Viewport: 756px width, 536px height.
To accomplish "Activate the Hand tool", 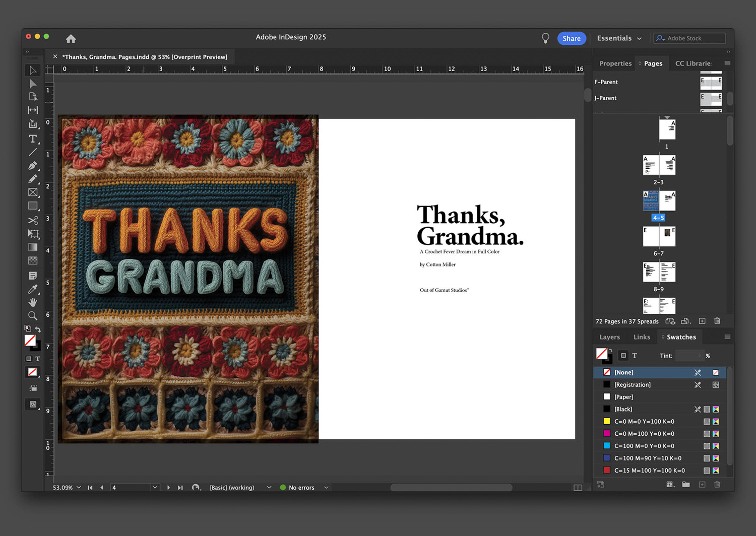I will coord(33,302).
